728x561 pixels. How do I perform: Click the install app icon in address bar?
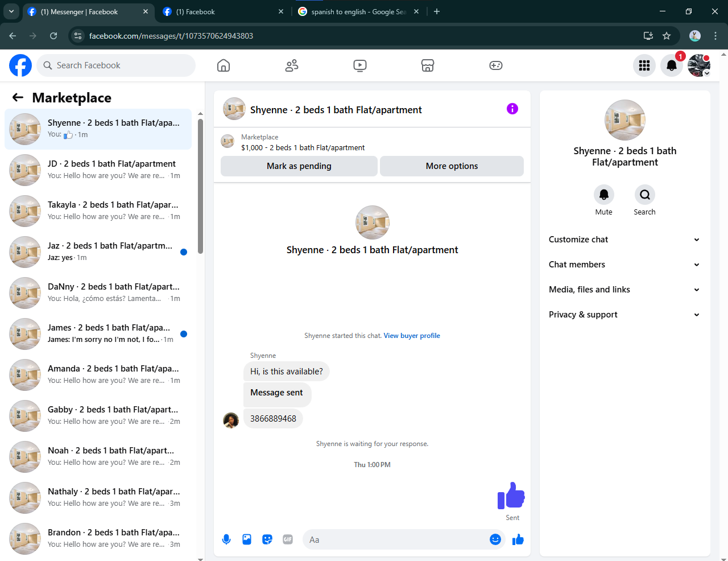pos(648,36)
